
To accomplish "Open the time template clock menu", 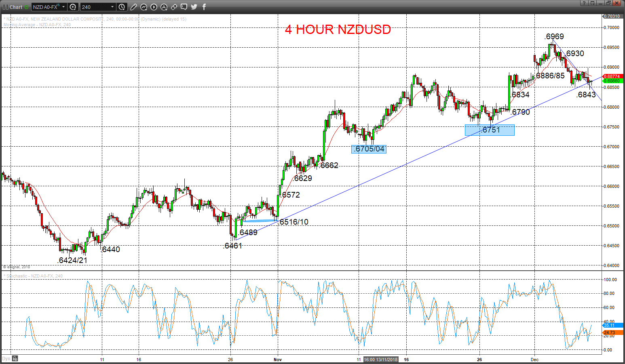I will [122, 7].
